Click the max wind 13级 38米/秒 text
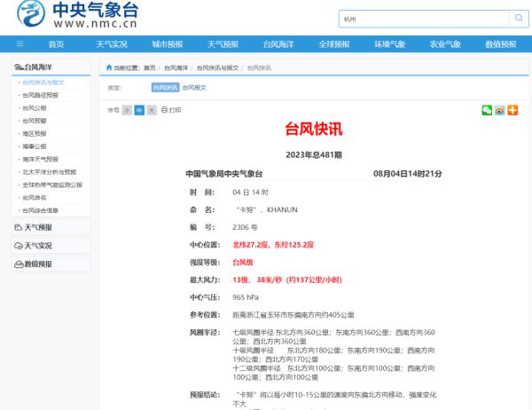Viewport: 532px width, 410px height. [x=287, y=280]
